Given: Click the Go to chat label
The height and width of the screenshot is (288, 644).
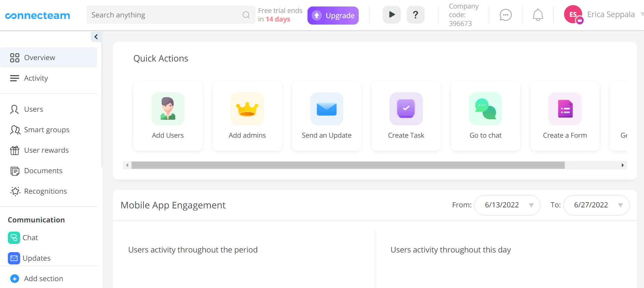Looking at the screenshot, I should [x=485, y=135].
